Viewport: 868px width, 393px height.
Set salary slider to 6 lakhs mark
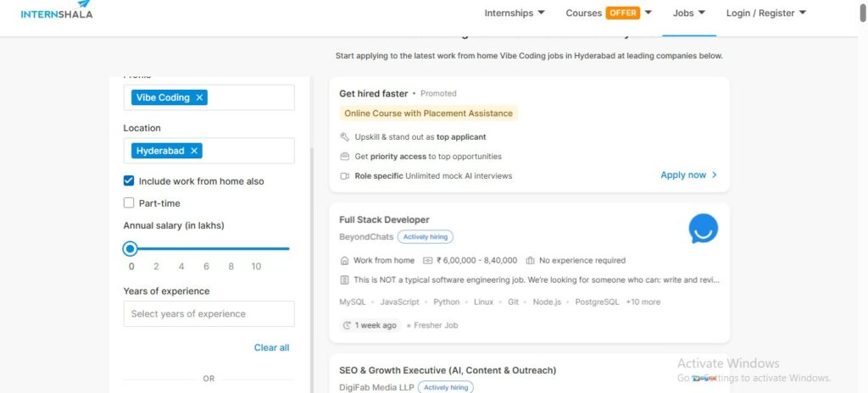point(206,249)
